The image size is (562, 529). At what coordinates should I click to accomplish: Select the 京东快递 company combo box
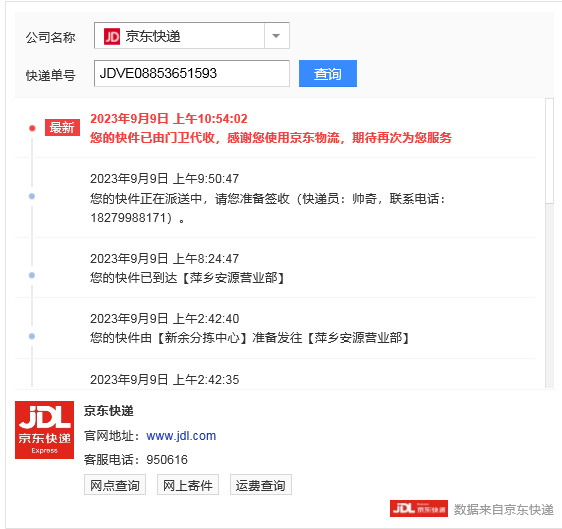[192, 36]
